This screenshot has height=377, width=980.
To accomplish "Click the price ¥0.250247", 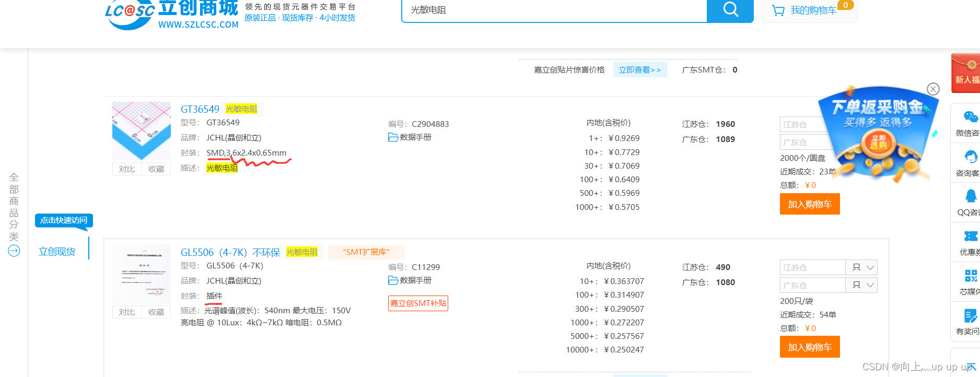I will (x=624, y=350).
